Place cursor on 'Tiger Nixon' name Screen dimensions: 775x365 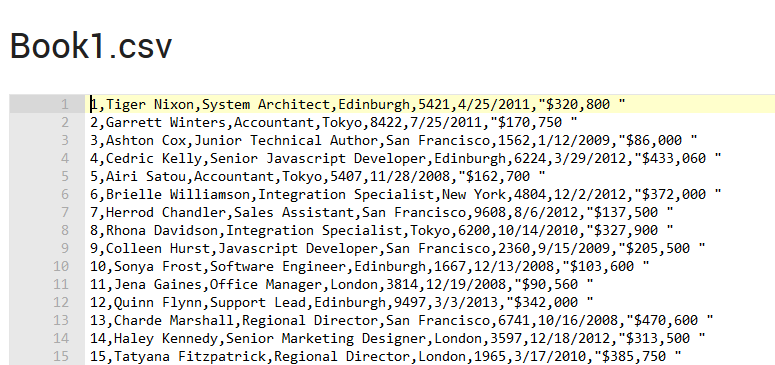[x=150, y=104]
